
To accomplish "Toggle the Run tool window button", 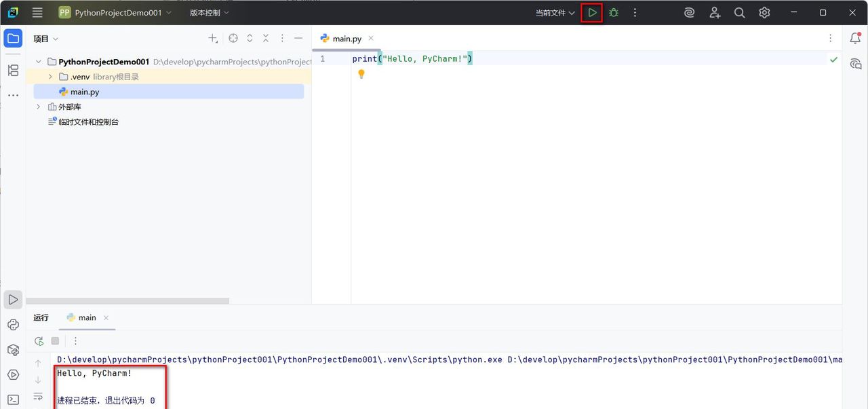I will pos(13,300).
